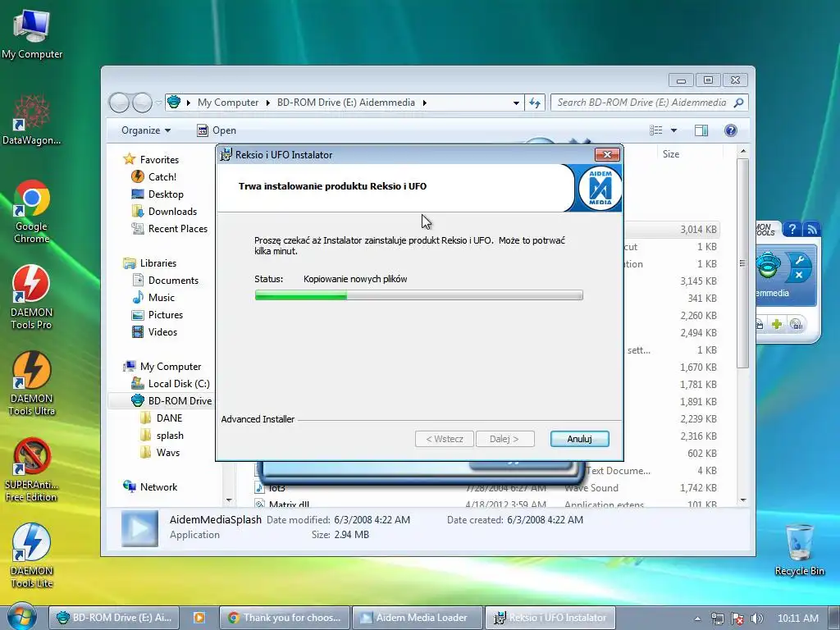Switch to Chrome 'Thank you for choos...' taskbar button
This screenshot has height=630, width=840.
(x=285, y=618)
